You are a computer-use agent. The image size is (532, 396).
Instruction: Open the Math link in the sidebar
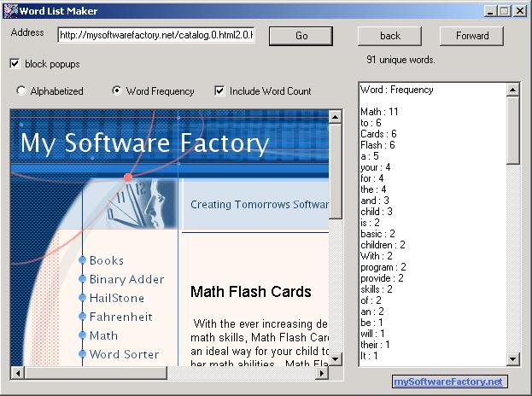104,335
